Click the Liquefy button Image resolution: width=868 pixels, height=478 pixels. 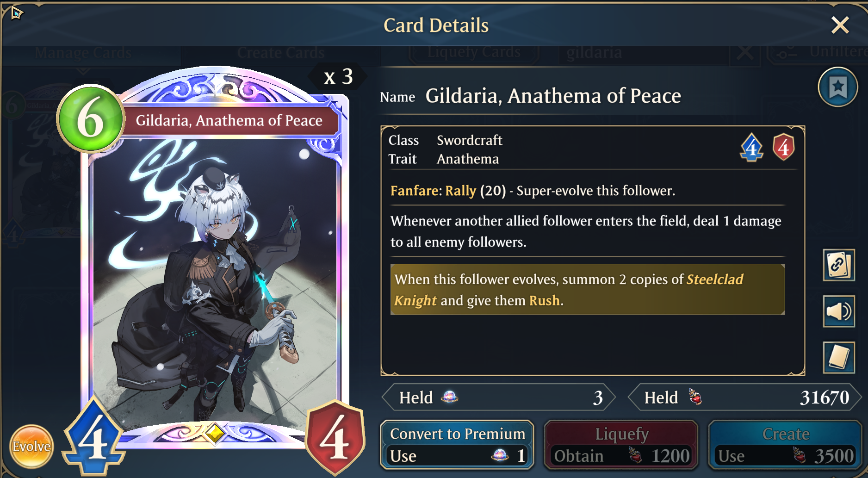coord(621,445)
